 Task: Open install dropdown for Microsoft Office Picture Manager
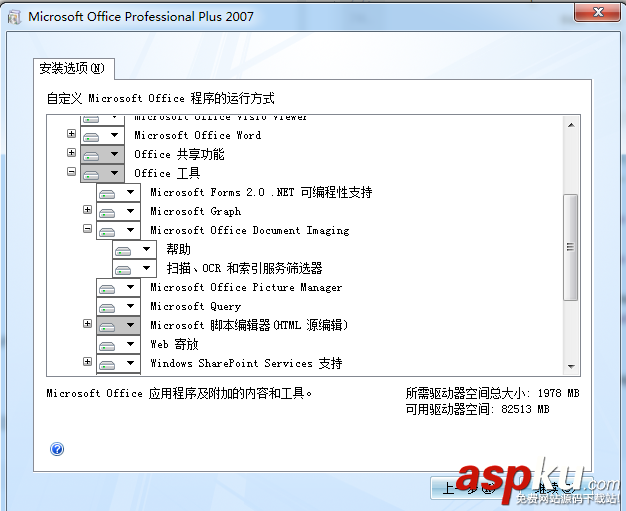click(x=118, y=287)
